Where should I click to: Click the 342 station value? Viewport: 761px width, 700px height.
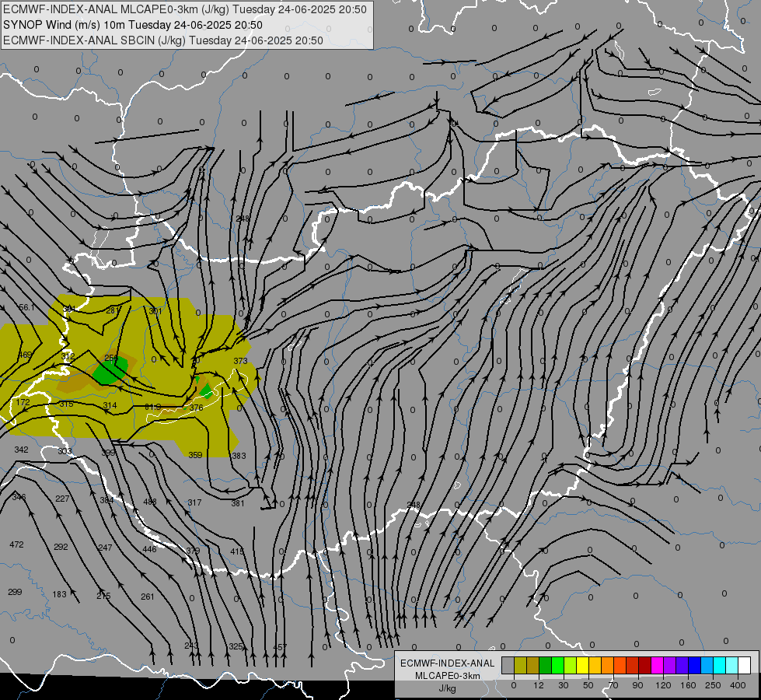tap(21, 450)
